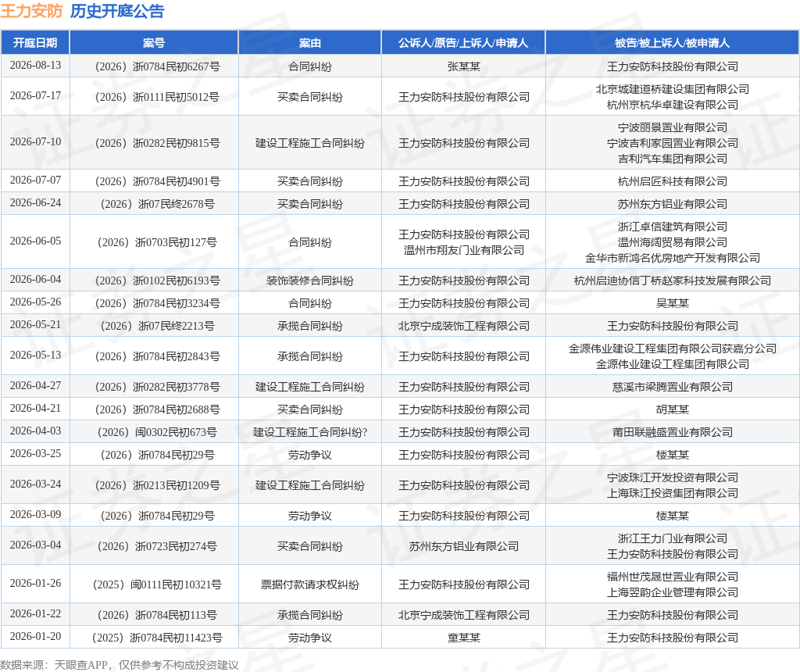The width and height of the screenshot is (800, 672).
Task: Open the 王力安防 title link
Action: (31, 11)
